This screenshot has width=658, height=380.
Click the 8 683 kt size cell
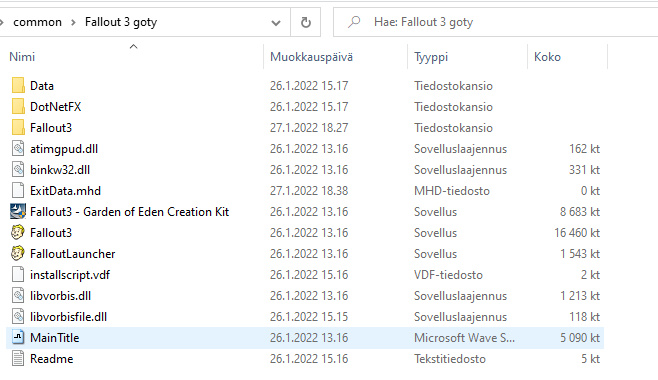pos(580,211)
